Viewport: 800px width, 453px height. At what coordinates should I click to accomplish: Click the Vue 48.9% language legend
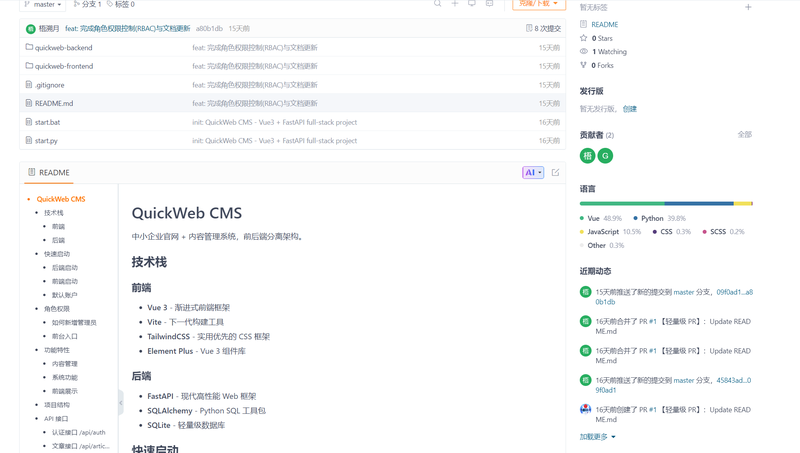(x=601, y=218)
